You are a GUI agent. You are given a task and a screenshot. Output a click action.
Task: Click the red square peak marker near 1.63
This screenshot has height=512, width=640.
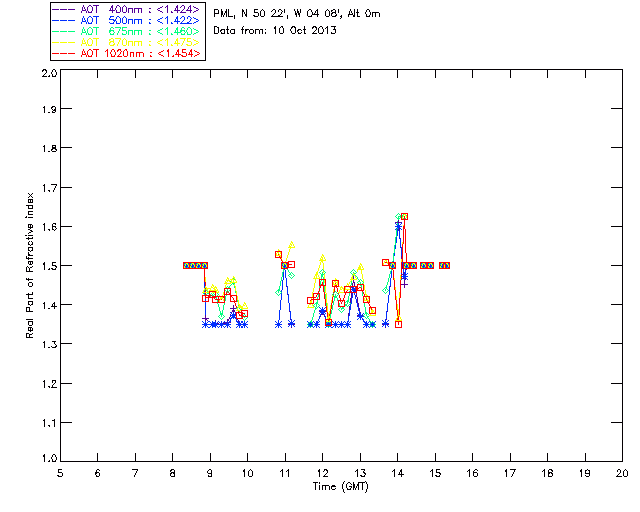[404, 216]
